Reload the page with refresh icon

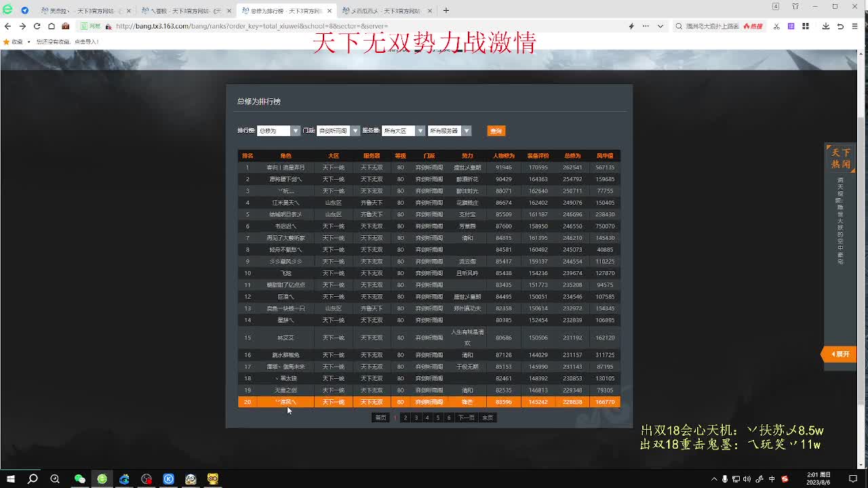click(37, 26)
